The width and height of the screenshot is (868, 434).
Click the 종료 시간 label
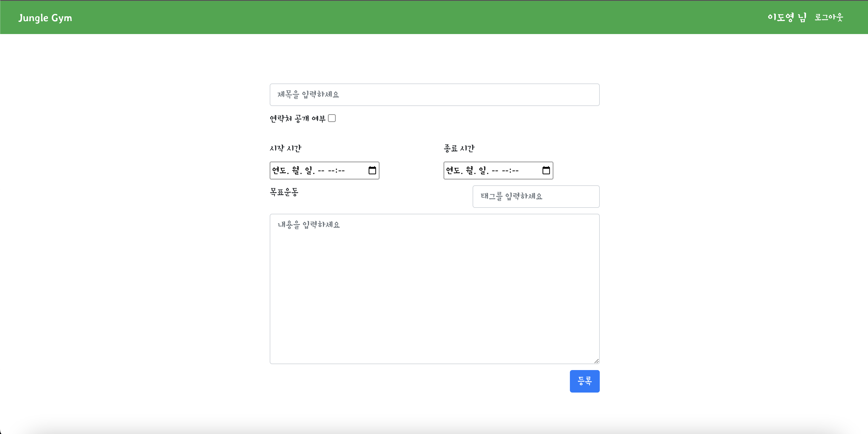pos(459,148)
